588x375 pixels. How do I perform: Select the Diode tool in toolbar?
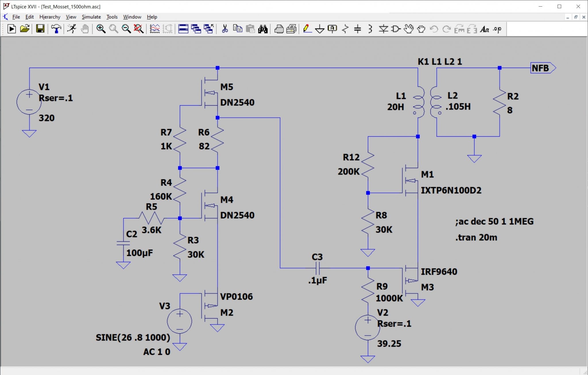[383, 29]
